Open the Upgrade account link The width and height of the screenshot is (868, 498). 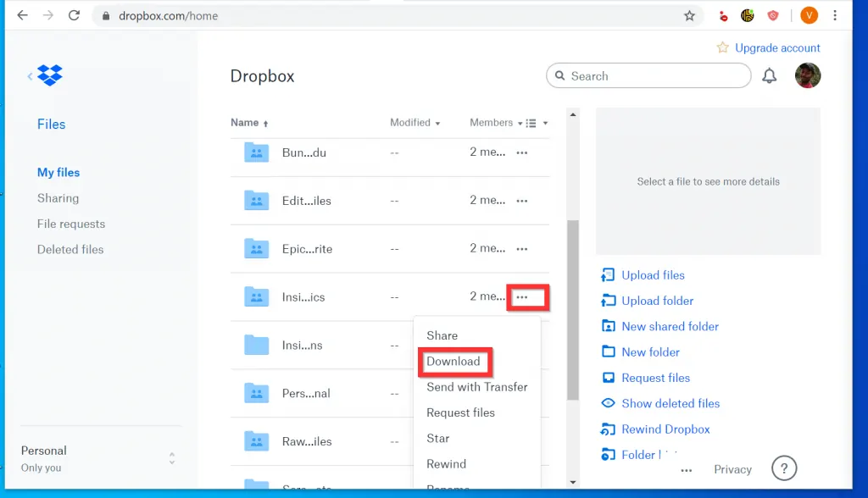(776, 47)
